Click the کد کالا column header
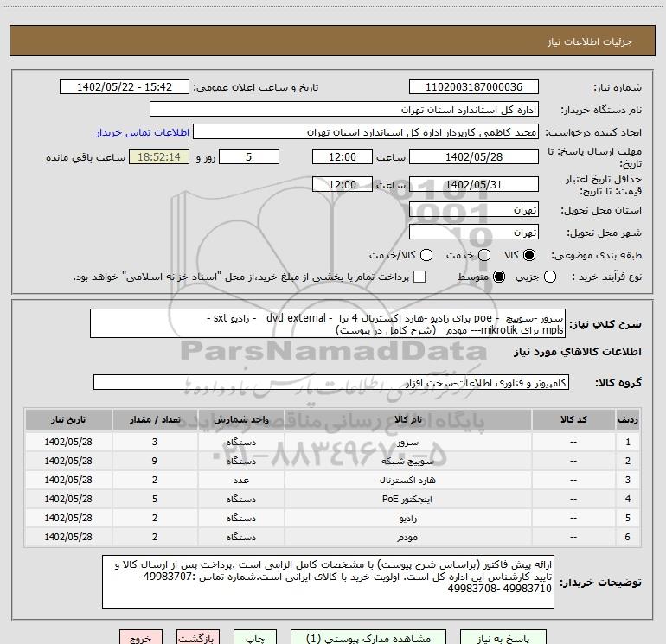666x644 pixels. click(573, 419)
